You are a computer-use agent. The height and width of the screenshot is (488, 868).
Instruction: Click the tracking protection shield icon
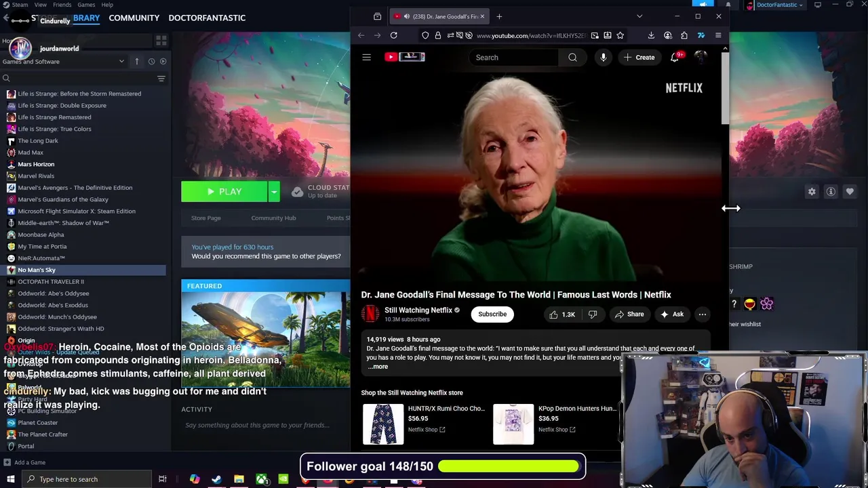tap(425, 35)
